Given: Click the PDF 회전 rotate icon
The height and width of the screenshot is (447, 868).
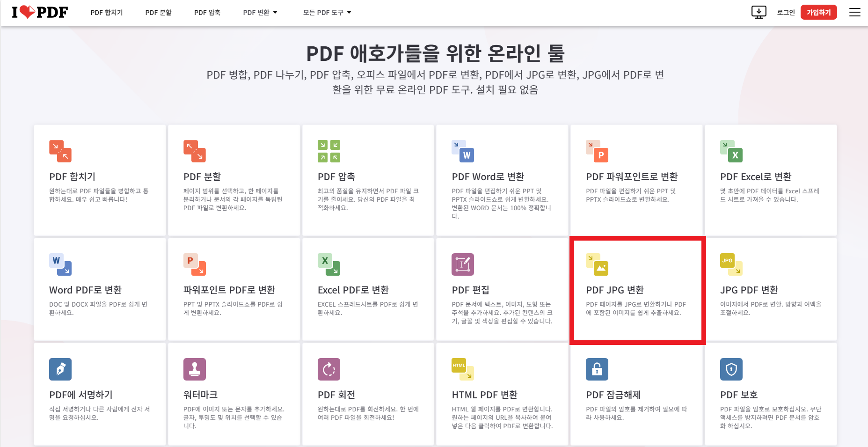Looking at the screenshot, I should pyautogui.click(x=329, y=369).
